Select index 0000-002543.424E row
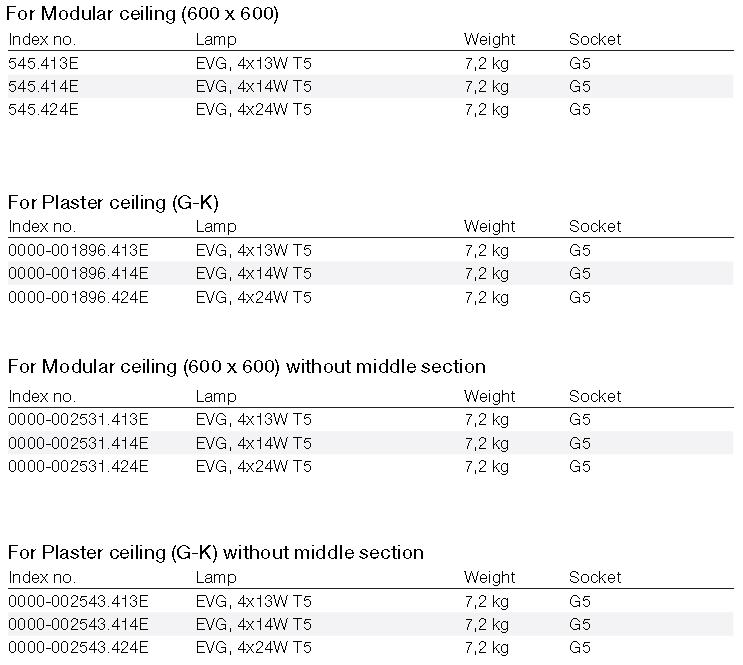Screen dimensions: 743x665 [x=371, y=647]
